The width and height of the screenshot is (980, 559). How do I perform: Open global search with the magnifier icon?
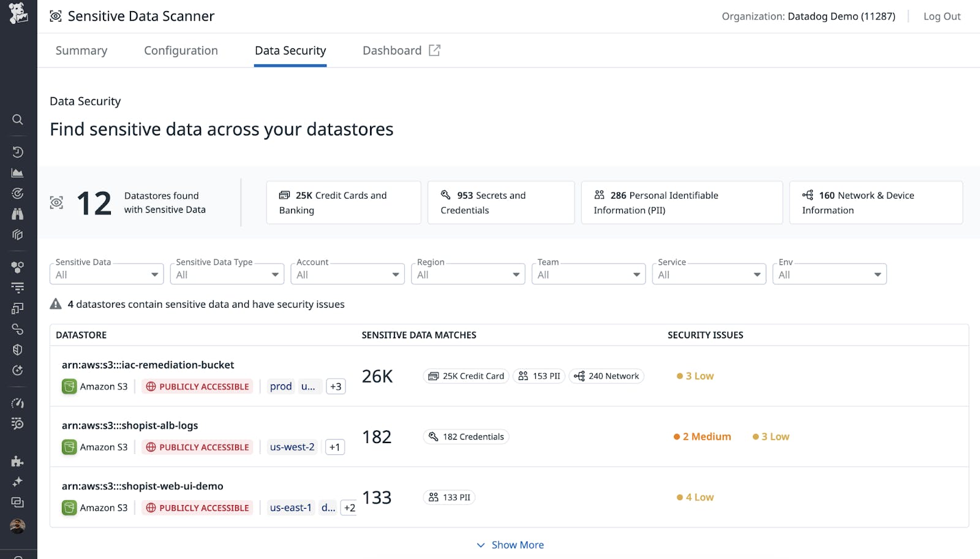(18, 120)
